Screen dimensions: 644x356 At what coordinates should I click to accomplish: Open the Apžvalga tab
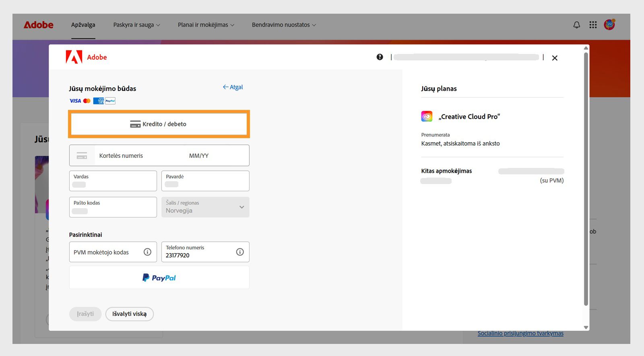[83, 25]
